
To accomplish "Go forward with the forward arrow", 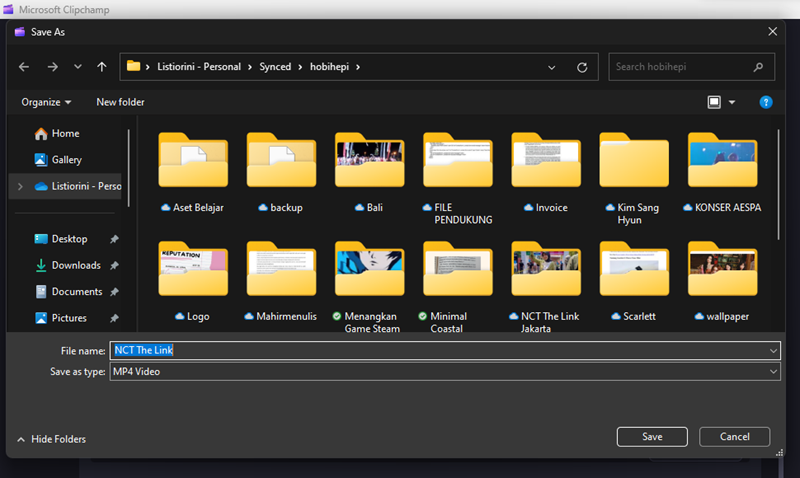I will [x=53, y=67].
